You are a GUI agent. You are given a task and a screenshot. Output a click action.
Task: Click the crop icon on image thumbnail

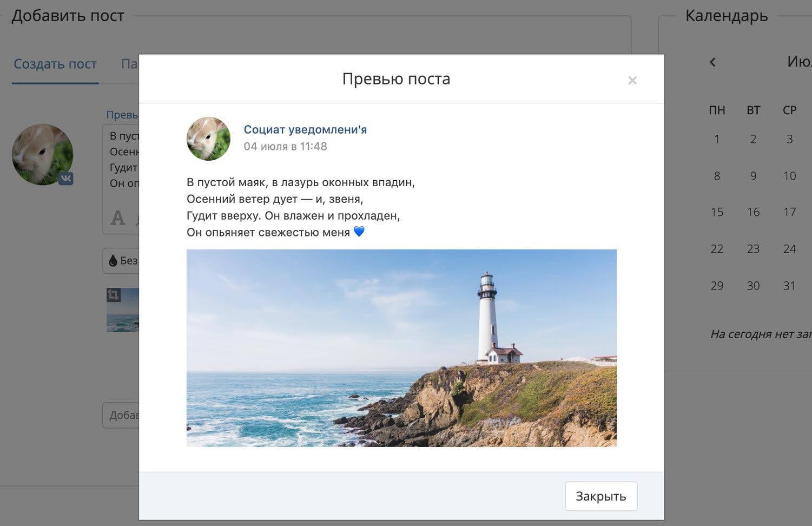coord(114,295)
